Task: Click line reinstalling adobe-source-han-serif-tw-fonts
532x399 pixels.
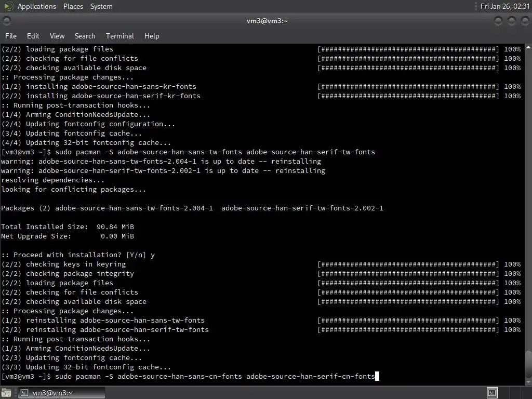Action: click(105, 330)
